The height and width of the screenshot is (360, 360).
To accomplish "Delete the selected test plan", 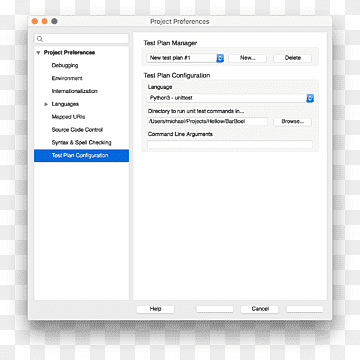I will [x=293, y=58].
